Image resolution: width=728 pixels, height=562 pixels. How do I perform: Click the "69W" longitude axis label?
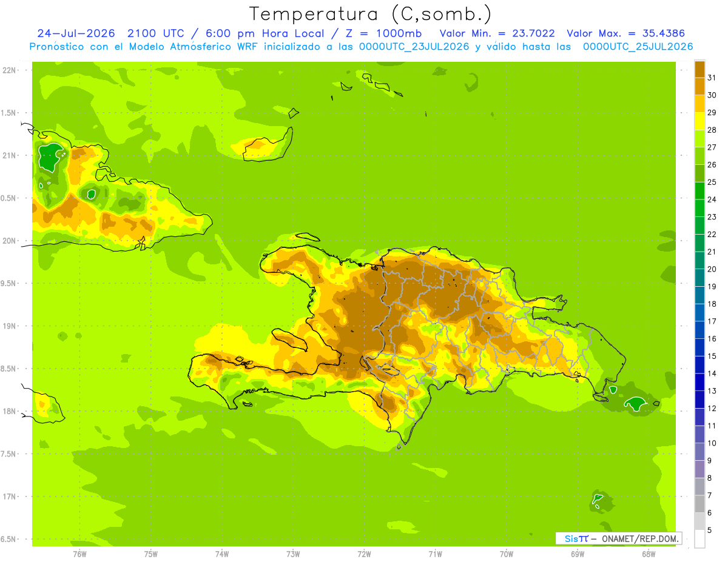click(x=578, y=554)
